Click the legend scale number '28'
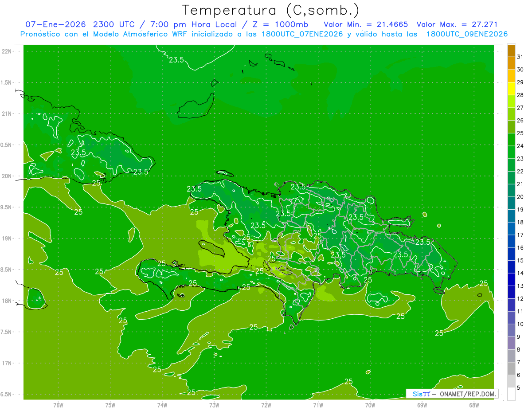The height and width of the screenshot is (411, 532). (520, 95)
